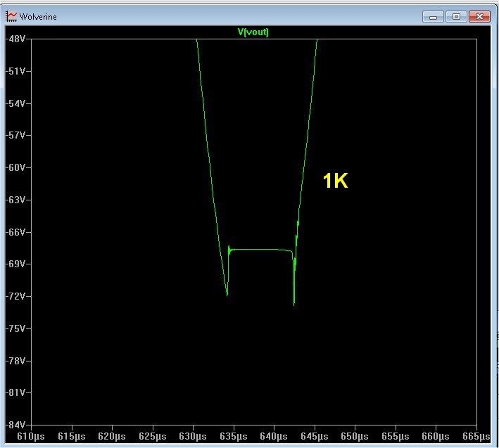Click the -57V vertical axis label
Viewport: 499px width, 448px height.
point(15,136)
